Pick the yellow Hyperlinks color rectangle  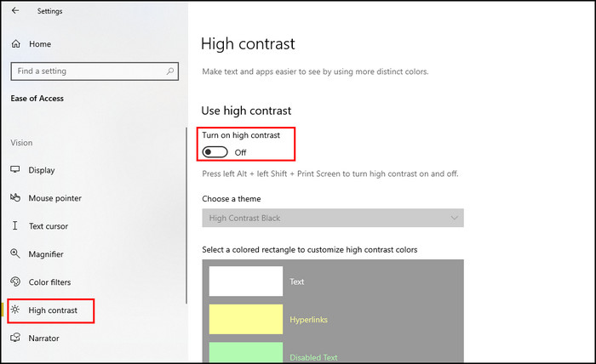[246, 319]
